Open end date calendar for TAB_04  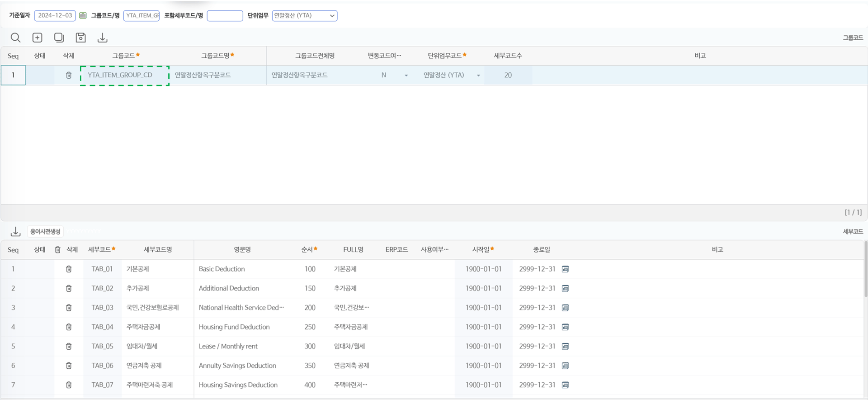click(x=565, y=327)
